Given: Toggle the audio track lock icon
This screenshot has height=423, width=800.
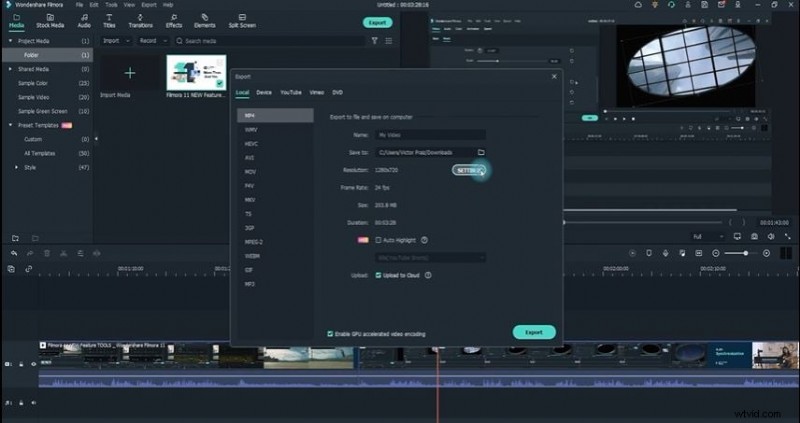Looking at the screenshot, I should tap(21, 403).
